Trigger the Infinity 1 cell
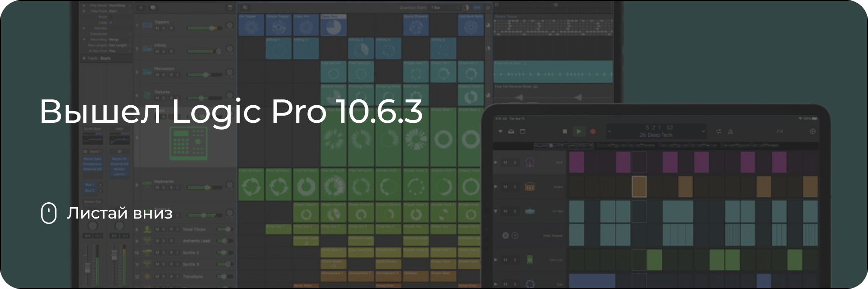Image resolution: width=868 pixels, height=289 pixels. click(x=278, y=48)
